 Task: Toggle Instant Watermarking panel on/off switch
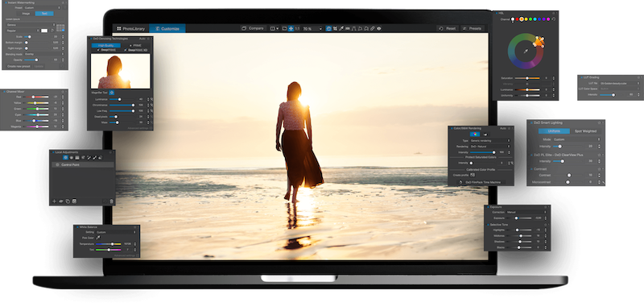pos(6,2)
